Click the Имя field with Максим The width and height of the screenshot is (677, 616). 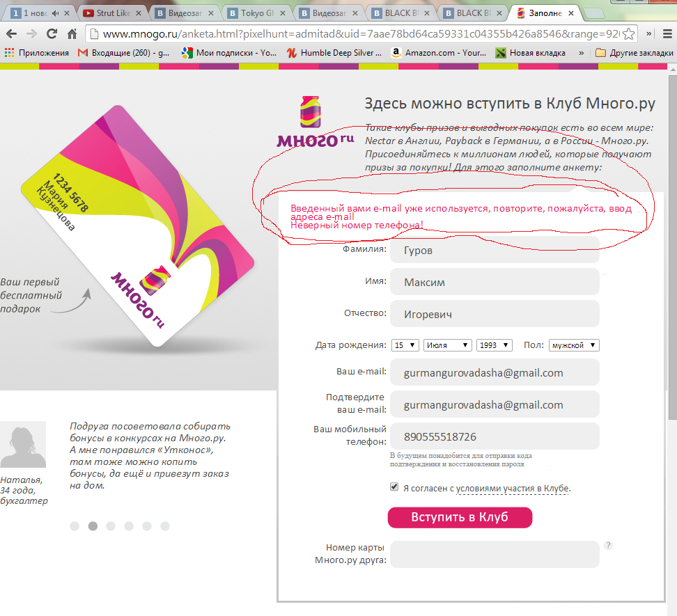tap(495, 282)
